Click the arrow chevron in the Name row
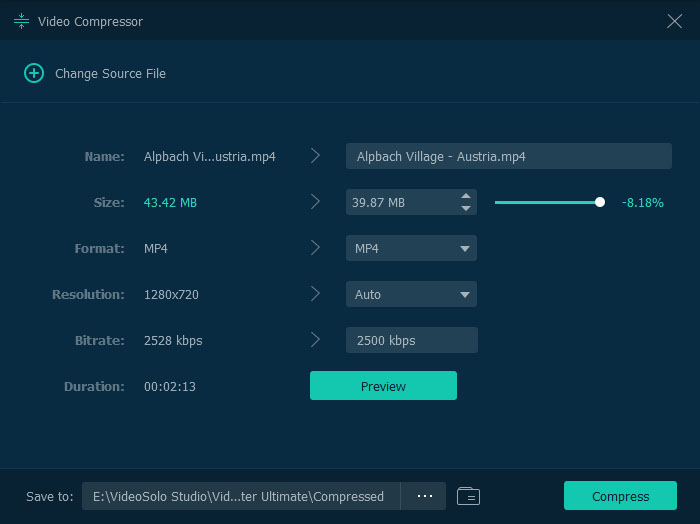This screenshot has width=700, height=524. (x=315, y=156)
